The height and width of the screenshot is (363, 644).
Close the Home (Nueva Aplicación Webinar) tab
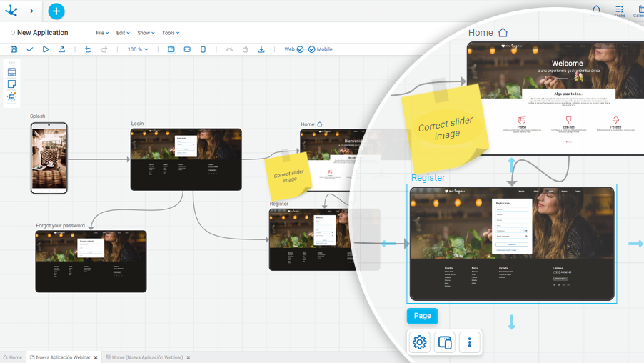[x=188, y=358]
